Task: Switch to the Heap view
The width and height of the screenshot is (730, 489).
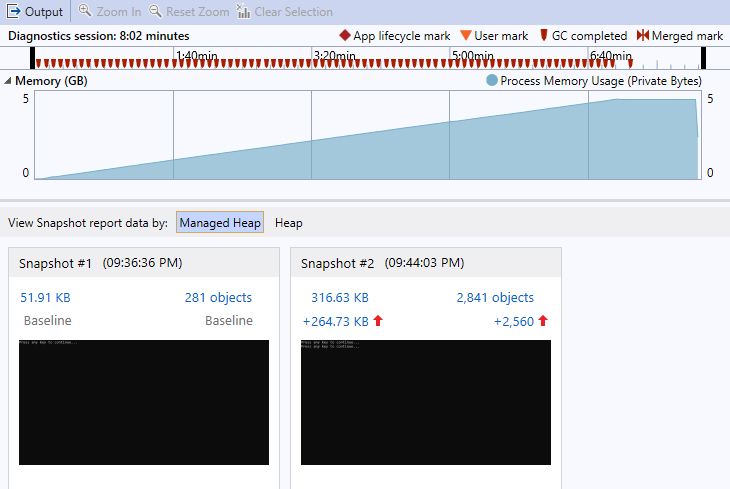Action: 289,223
